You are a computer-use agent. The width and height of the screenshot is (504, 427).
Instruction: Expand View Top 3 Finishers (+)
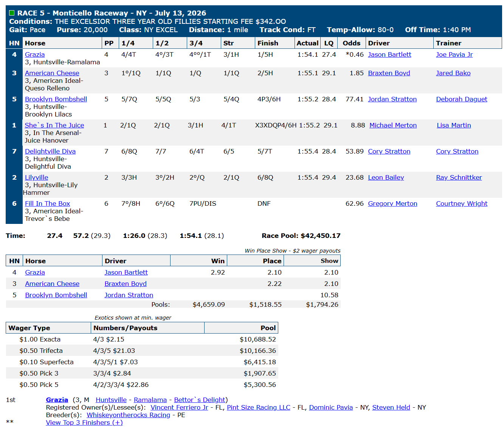(84, 422)
